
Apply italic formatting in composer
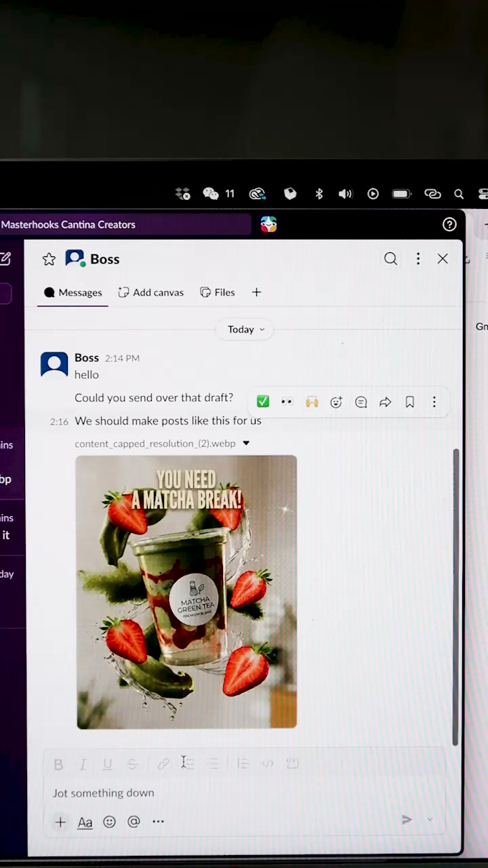point(83,764)
